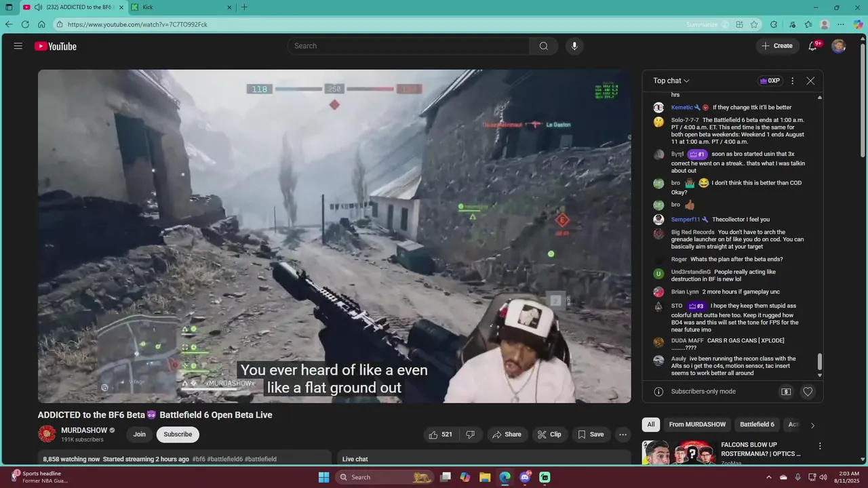Click the 0XP channel points badge
This screenshot has width=868, height=488.
770,81
